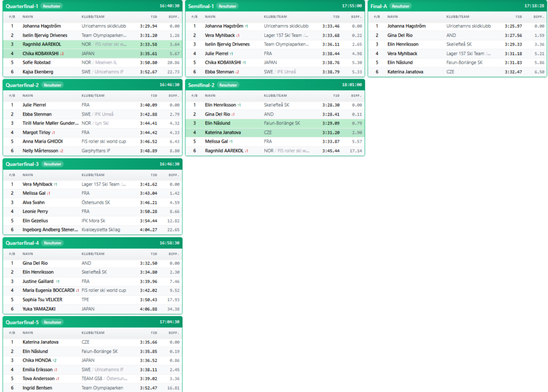This screenshot has width=548, height=392.
Task: Open Resultater for Semifinal-1
Action: tap(227, 6)
